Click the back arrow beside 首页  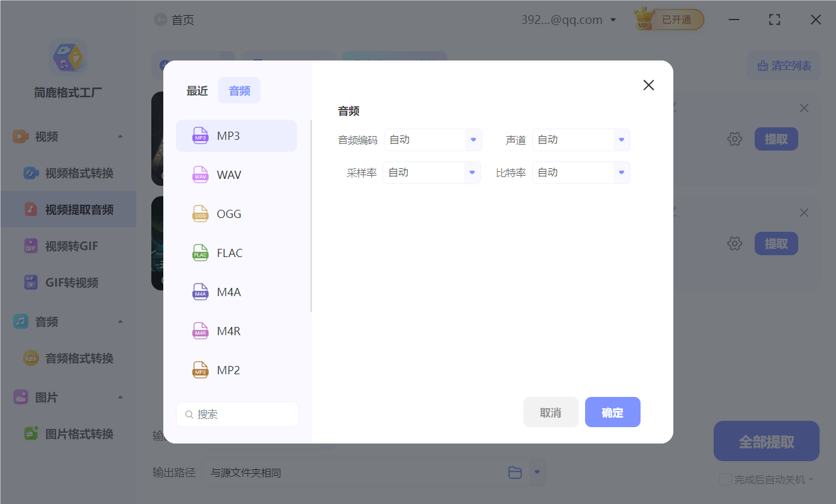click(x=160, y=19)
